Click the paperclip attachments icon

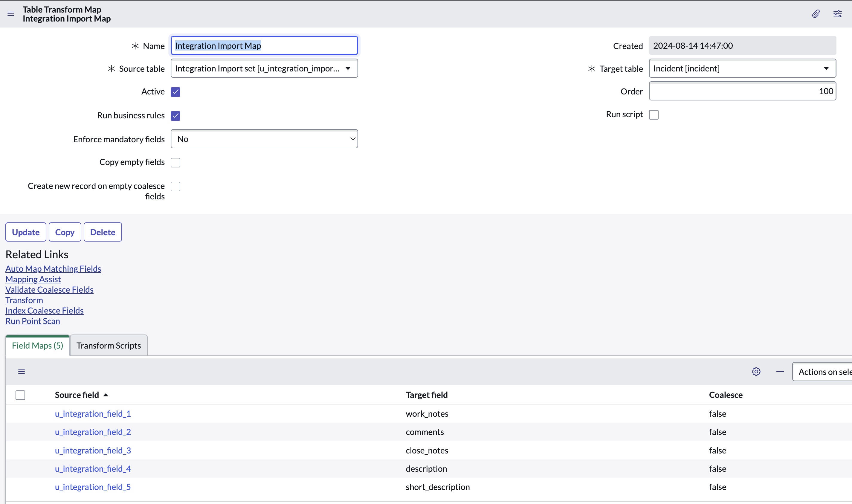(x=816, y=14)
